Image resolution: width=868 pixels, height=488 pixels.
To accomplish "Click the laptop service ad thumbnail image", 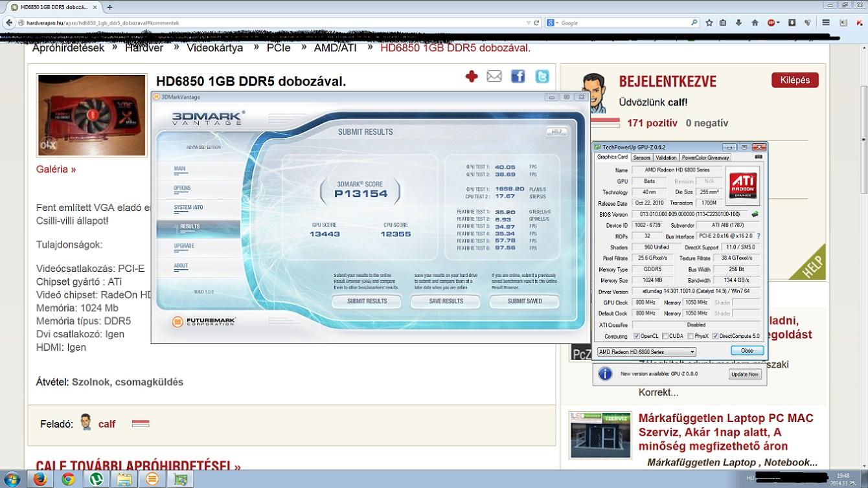I will click(600, 435).
